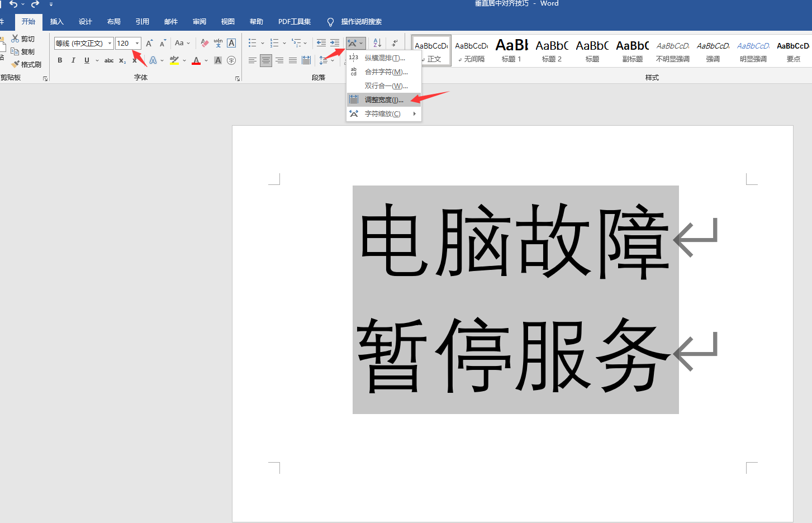
Task: Switch to the 引用 (References) tab
Action: (143, 22)
